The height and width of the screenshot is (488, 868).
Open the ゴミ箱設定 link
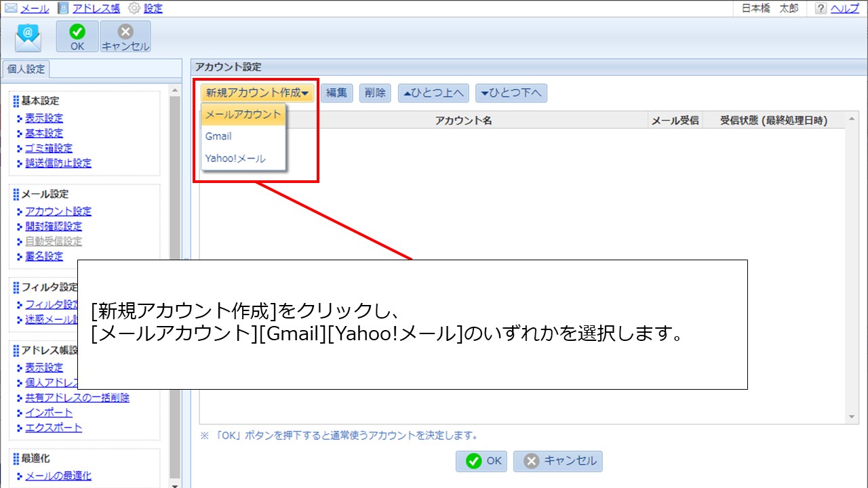[49, 148]
